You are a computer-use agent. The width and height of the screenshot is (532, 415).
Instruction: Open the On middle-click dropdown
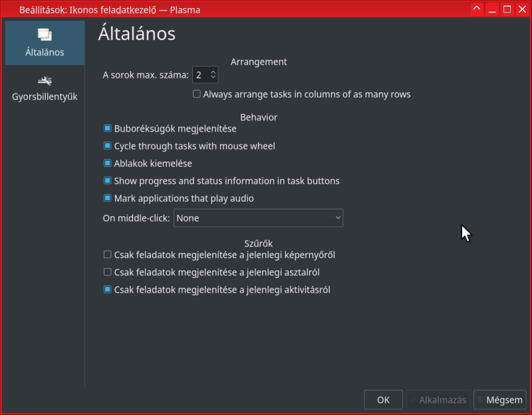click(258, 218)
